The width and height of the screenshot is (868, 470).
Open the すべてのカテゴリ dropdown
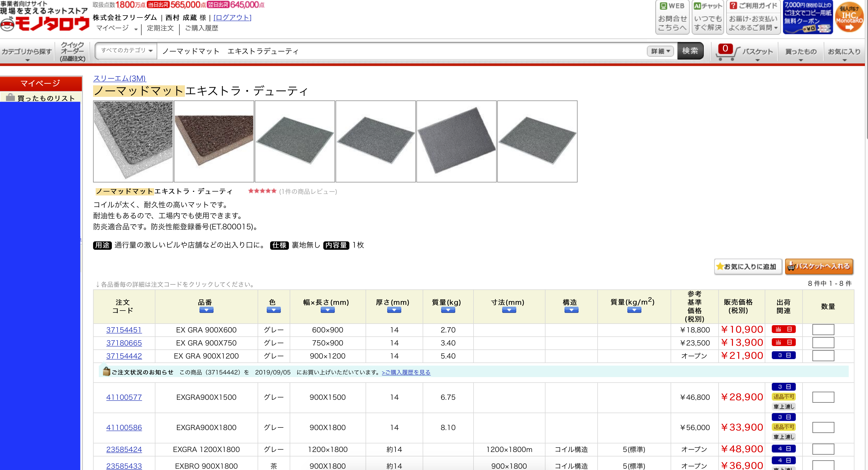126,51
